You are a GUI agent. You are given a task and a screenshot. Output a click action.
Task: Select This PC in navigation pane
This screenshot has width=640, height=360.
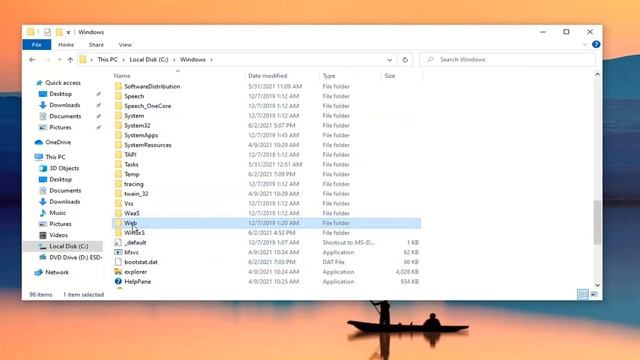coord(55,157)
